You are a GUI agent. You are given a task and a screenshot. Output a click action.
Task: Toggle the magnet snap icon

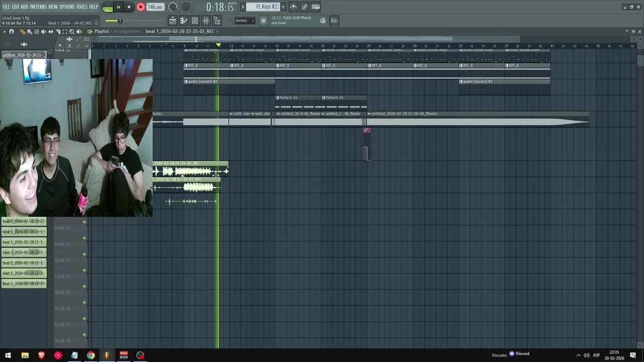[x=12, y=31]
